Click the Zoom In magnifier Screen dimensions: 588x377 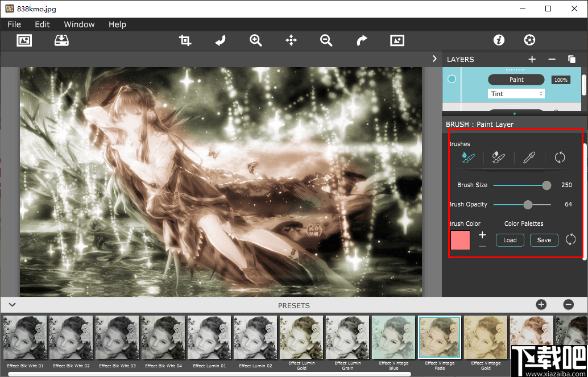pos(256,40)
